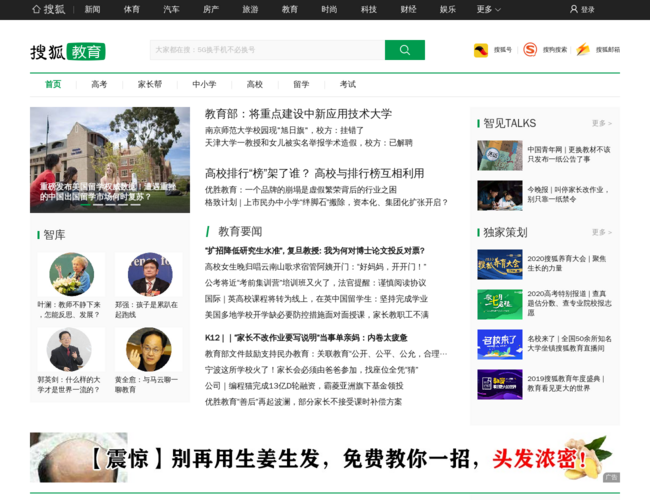Open article 教育部文件鼓励支持民办教育
Image resolution: width=650 pixels, height=500 pixels.
click(326, 354)
